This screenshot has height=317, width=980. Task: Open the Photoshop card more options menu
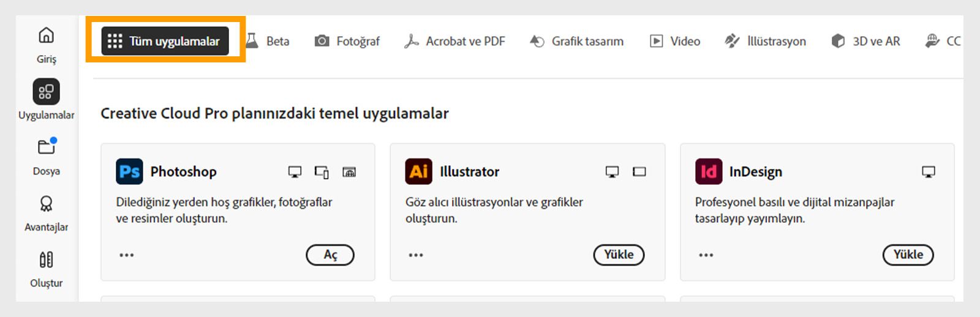coord(127,255)
